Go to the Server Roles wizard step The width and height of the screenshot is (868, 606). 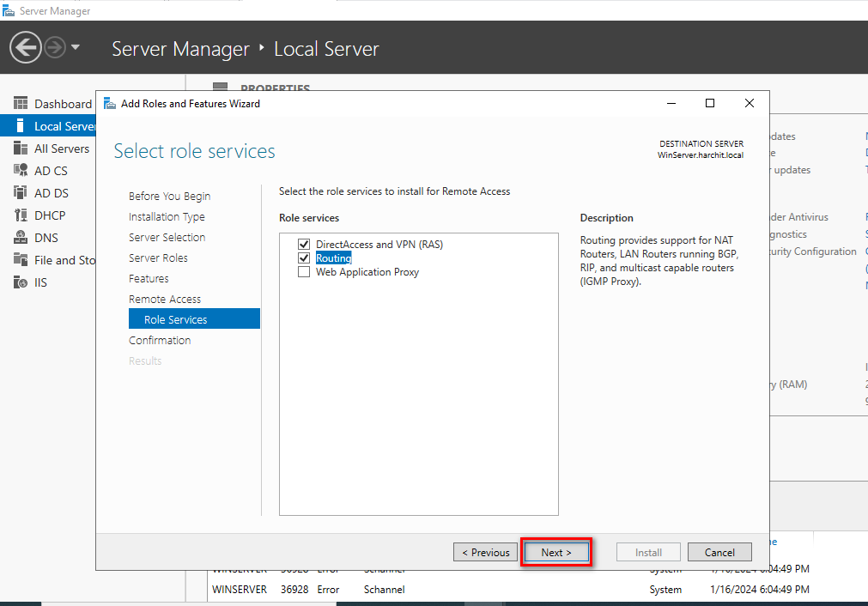(158, 258)
